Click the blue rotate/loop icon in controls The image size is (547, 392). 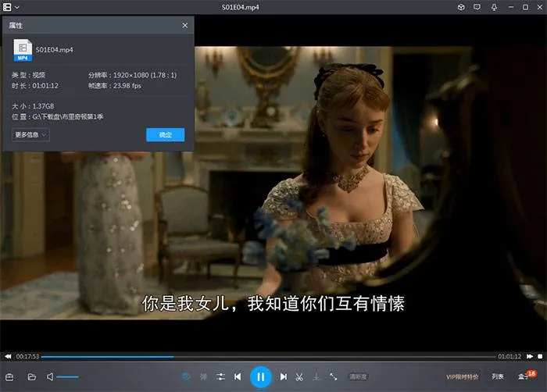tap(186, 376)
